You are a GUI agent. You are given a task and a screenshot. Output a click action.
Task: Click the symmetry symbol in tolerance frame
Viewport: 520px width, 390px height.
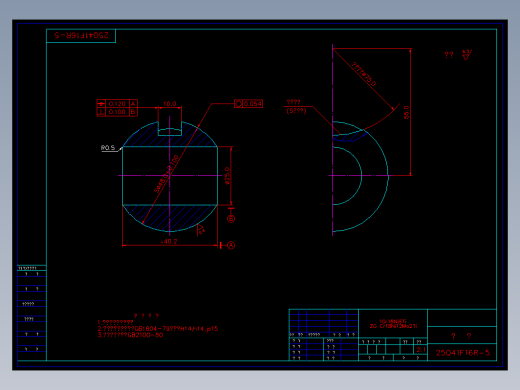[x=101, y=104]
